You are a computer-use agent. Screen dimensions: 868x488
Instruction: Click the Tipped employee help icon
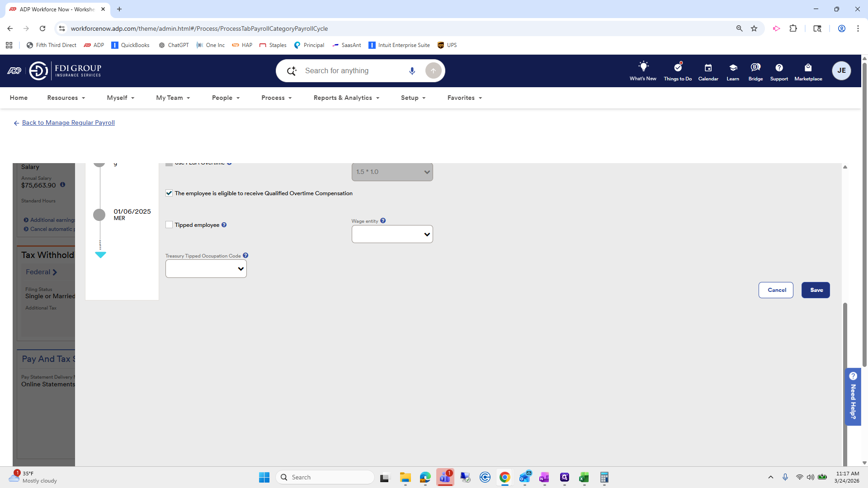pyautogui.click(x=224, y=225)
